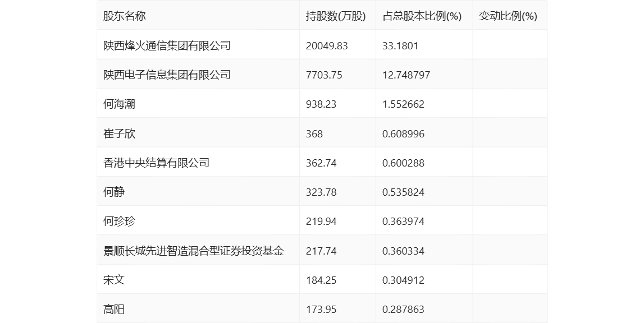Screen dimensions: 644x323
Task: Click the percentage 0.535824
Action: coord(403,192)
